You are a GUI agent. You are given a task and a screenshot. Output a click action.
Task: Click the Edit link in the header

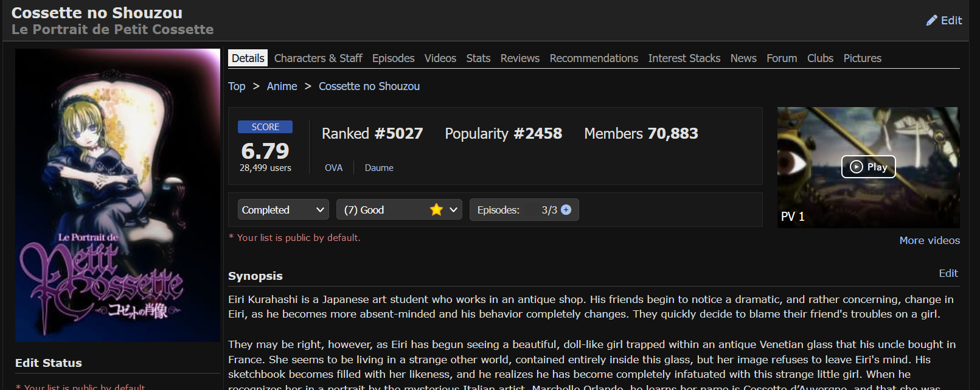pos(951,21)
